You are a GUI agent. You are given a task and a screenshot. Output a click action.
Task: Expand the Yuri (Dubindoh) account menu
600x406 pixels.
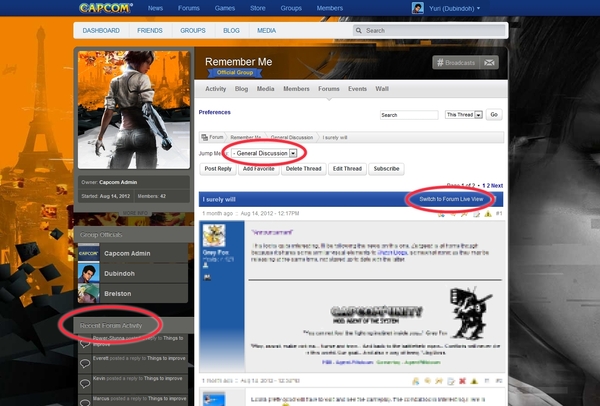[453, 9]
